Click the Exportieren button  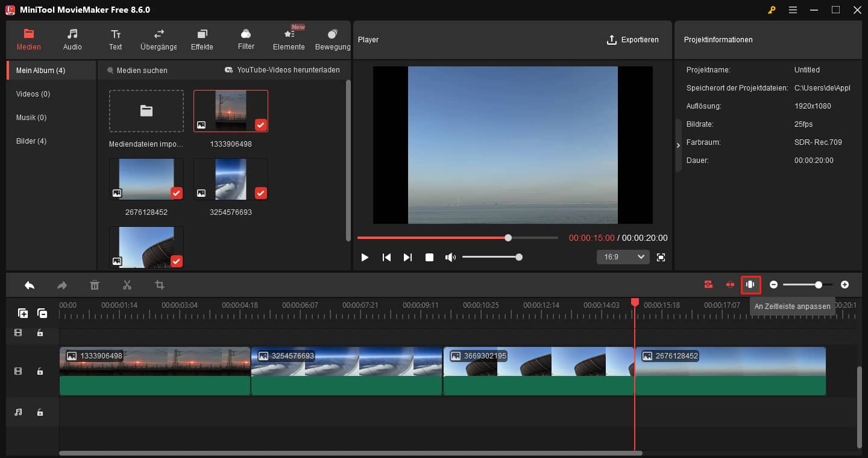pos(632,40)
